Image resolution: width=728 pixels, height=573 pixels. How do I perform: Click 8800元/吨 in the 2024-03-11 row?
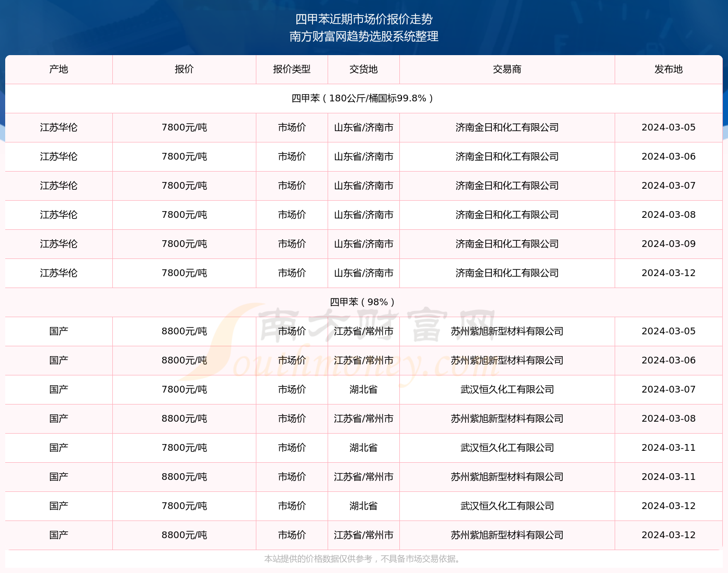point(184,477)
